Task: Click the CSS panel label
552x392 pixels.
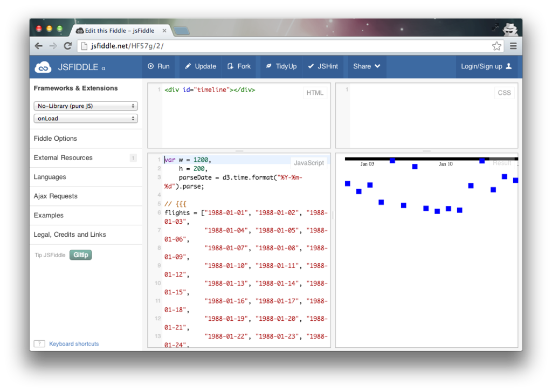Action: [504, 93]
